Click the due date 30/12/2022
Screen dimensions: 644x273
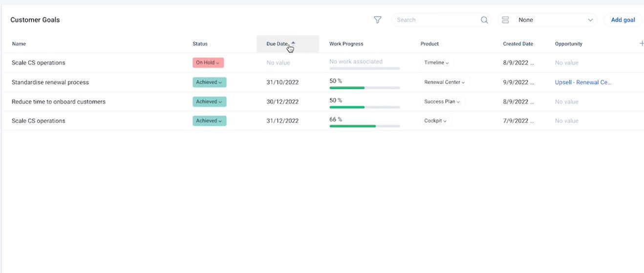tap(282, 102)
